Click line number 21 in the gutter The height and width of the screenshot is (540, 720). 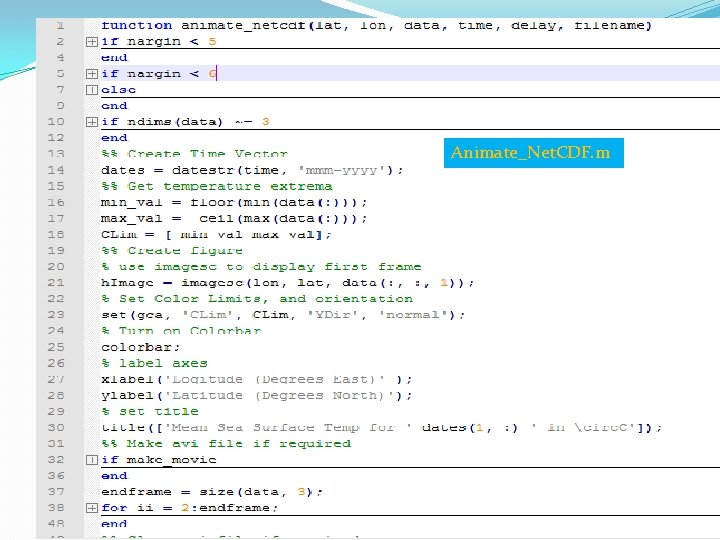coord(56,283)
